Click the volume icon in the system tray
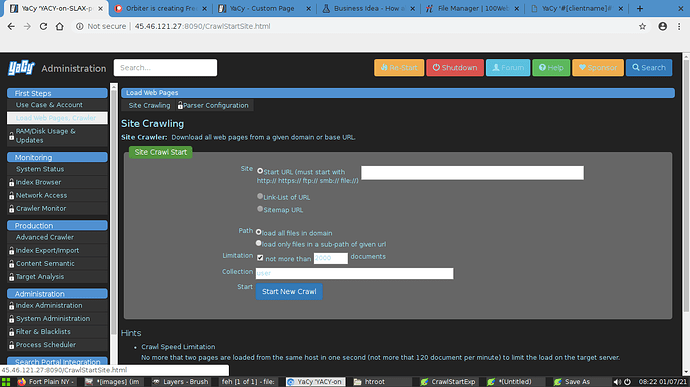Screen dimensions: 690x387 pos(617,382)
